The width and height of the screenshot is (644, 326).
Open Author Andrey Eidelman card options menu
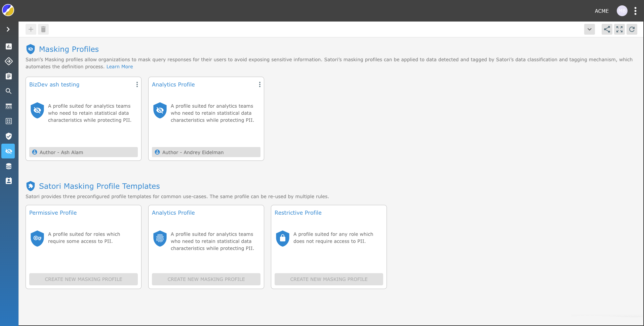(x=259, y=84)
